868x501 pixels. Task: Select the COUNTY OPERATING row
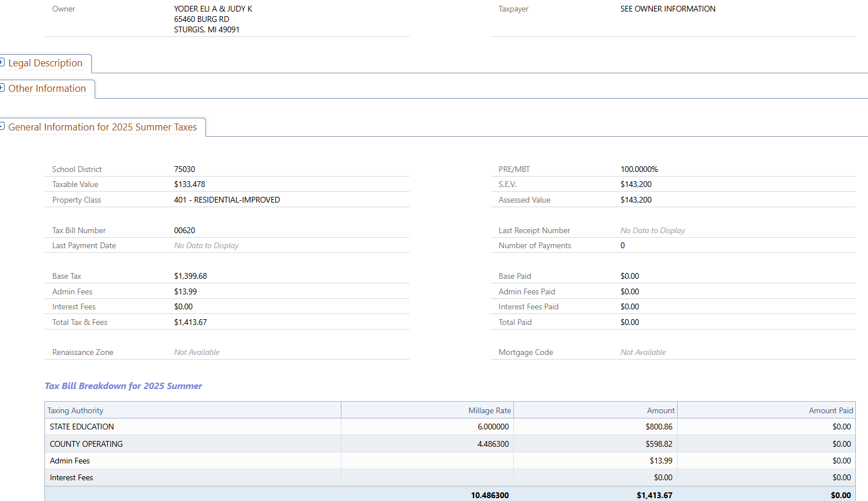pyautogui.click(x=86, y=444)
